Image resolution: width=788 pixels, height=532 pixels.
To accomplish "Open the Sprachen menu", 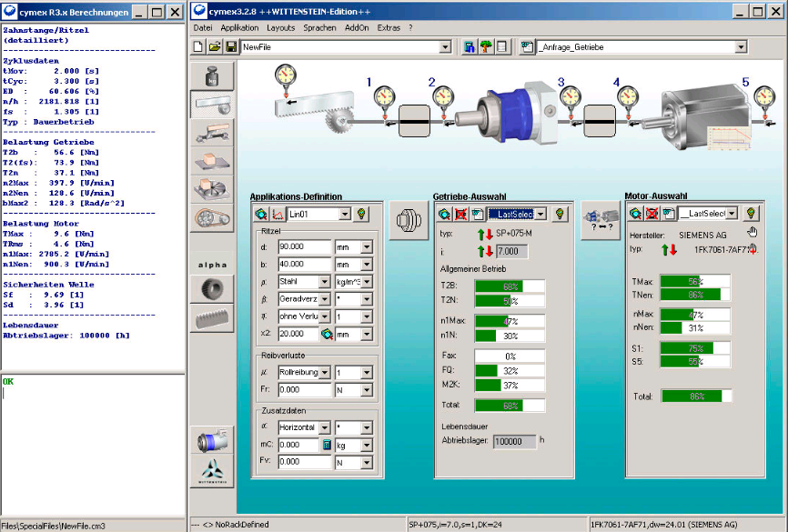I will coord(319,27).
